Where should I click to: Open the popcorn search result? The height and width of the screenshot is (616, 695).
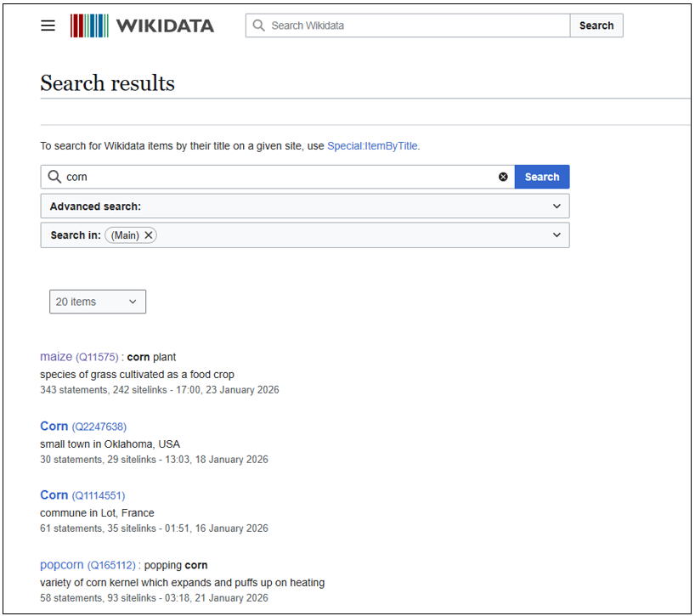point(61,564)
